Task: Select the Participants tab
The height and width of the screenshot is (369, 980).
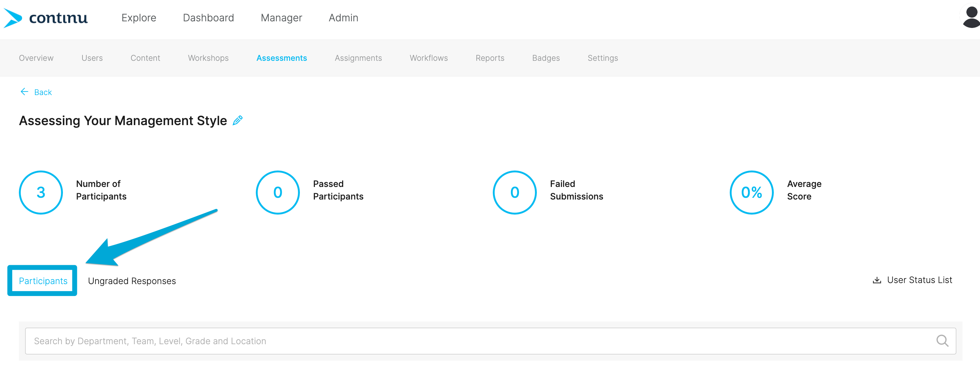Action: pos(43,281)
